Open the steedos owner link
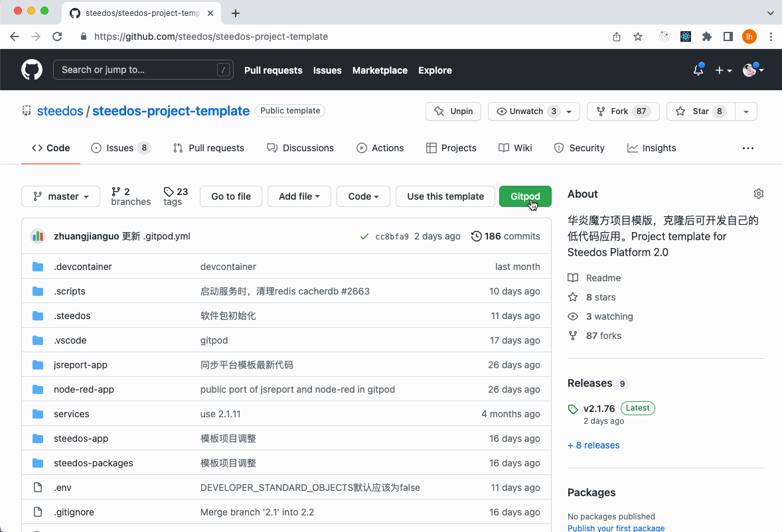 [60, 111]
